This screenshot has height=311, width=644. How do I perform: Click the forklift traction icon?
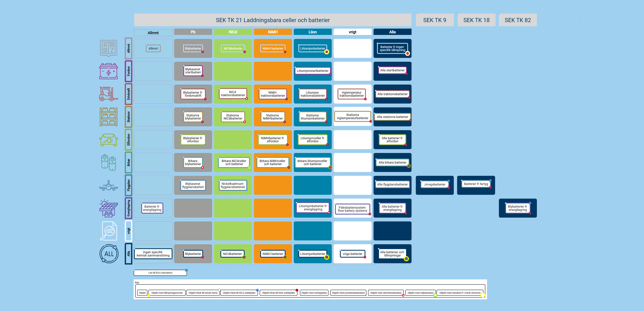[x=108, y=94]
